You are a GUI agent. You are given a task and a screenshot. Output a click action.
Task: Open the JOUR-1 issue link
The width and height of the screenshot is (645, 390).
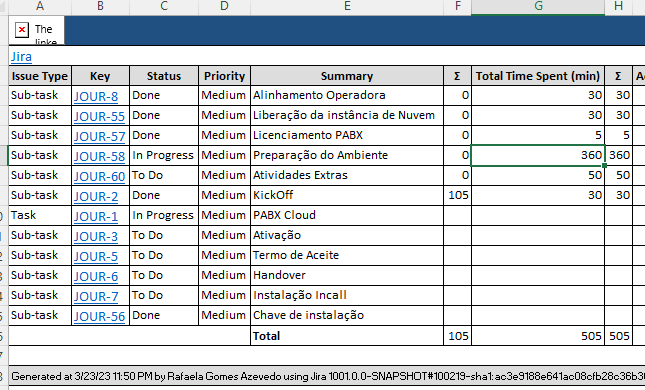coord(96,216)
